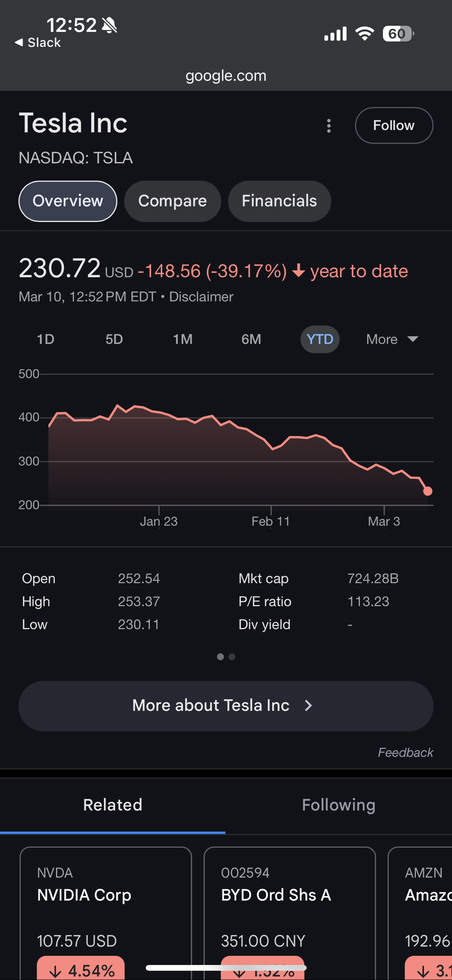Select the 6M time range
452x980 pixels.
[251, 339]
